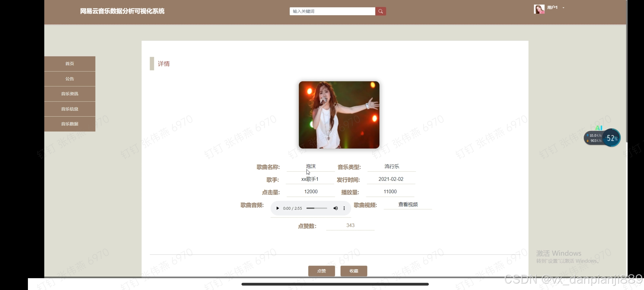644x290 pixels.
Task: Select 音乐信息 sidebar item
Action: pyautogui.click(x=70, y=109)
